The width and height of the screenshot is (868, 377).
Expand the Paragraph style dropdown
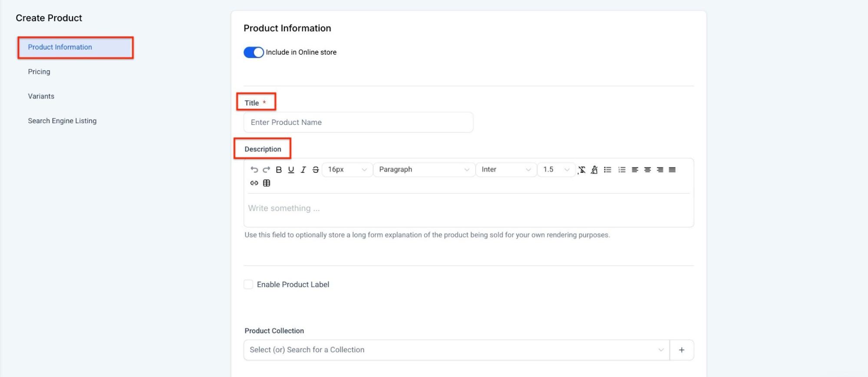click(x=423, y=170)
